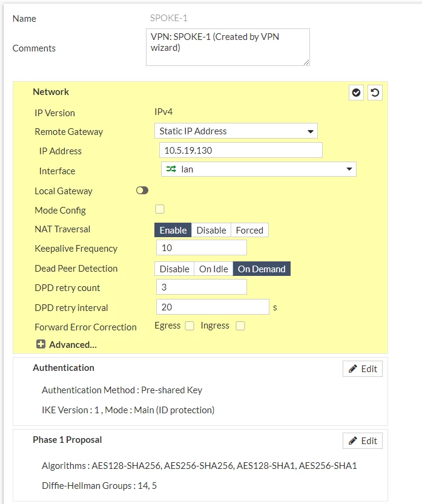The height and width of the screenshot is (504, 422).
Task: Set Dead Peer Detection to Disable
Action: coord(174,269)
